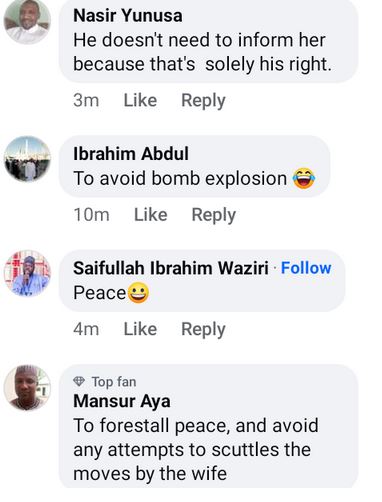Image resolution: width=382 pixels, height=502 pixels.
Task: Click the 10m timestamp on Ibrahim's comment
Action: pos(91,215)
